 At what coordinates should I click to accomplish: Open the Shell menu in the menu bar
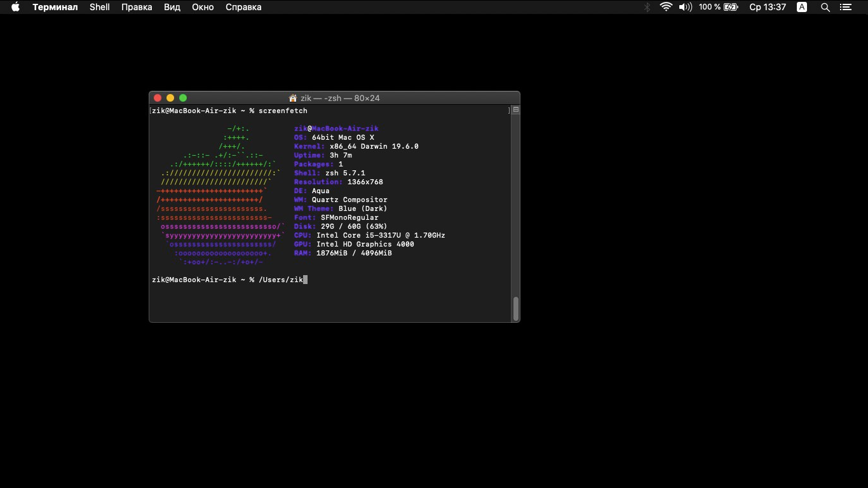click(100, 7)
